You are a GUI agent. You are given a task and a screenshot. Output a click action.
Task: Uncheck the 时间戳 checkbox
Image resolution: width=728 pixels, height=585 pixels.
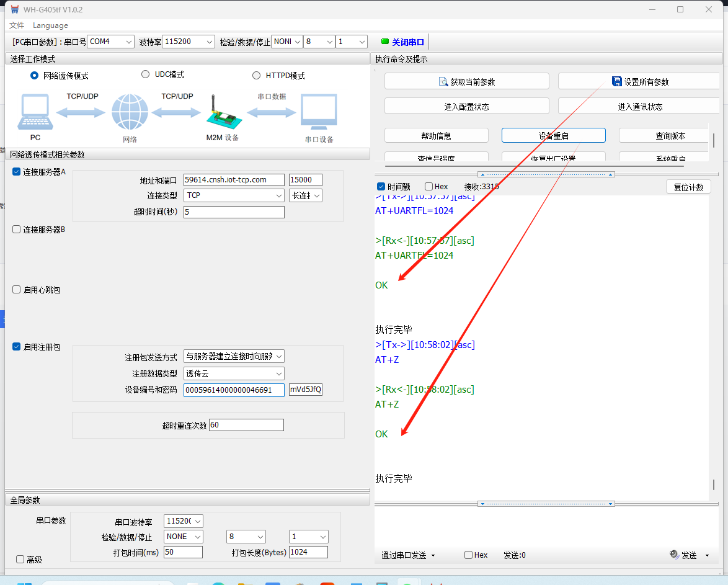381,187
